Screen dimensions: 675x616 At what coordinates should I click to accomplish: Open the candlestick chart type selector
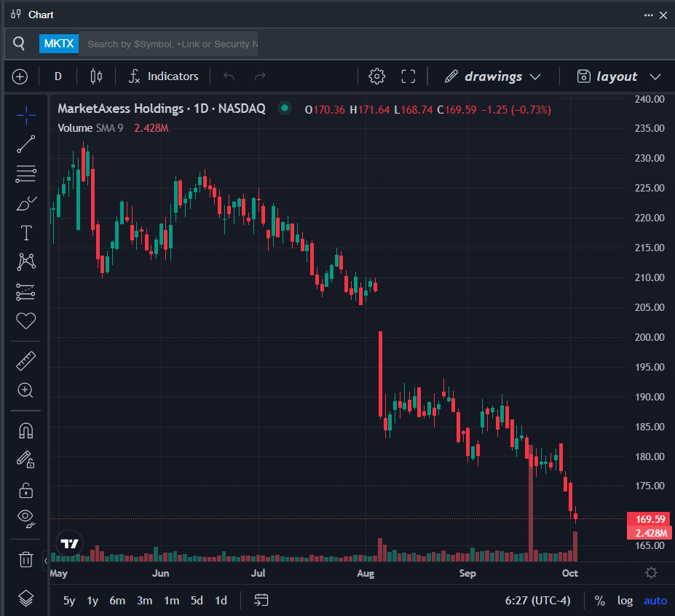pos(96,76)
